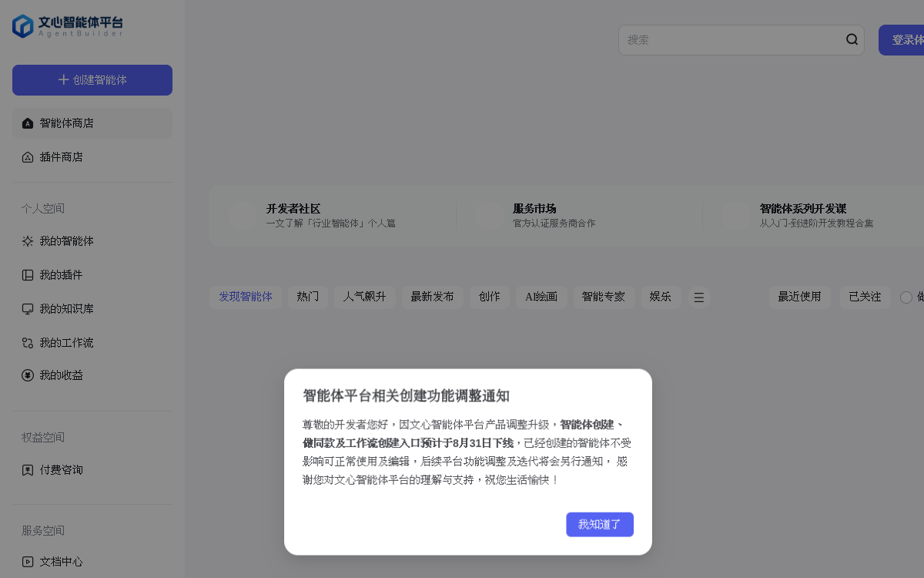
Task: Dismiss notice with 我知道了 button
Action: pos(600,524)
